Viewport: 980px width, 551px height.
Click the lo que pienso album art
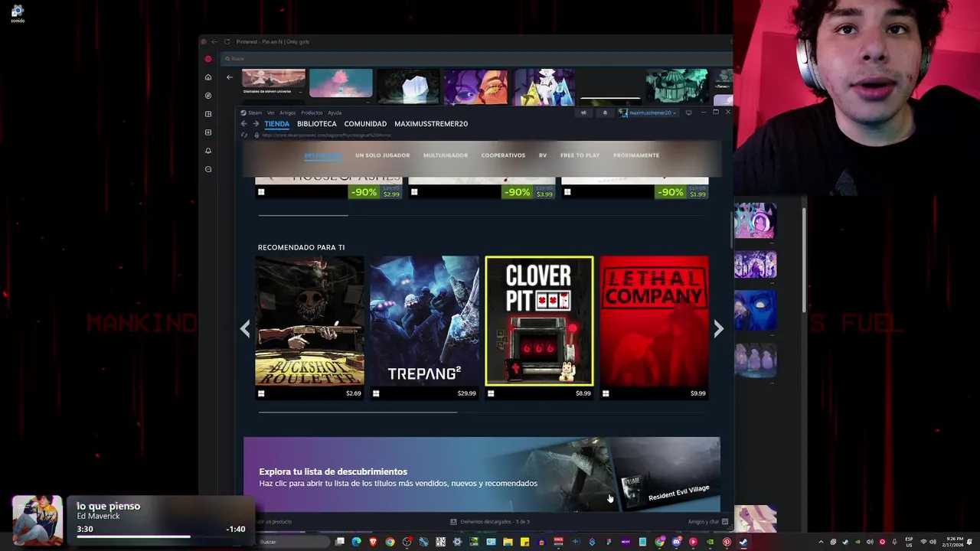pos(37,520)
